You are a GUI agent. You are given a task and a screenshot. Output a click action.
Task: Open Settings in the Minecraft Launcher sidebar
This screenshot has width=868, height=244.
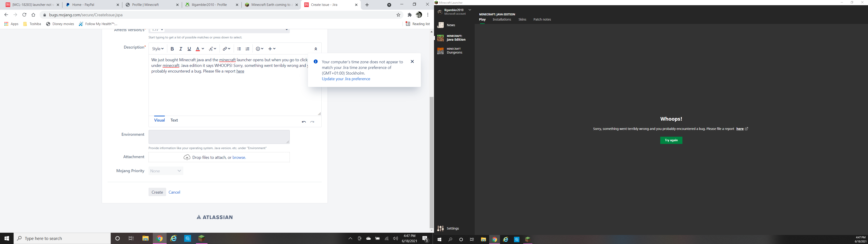[449, 228]
